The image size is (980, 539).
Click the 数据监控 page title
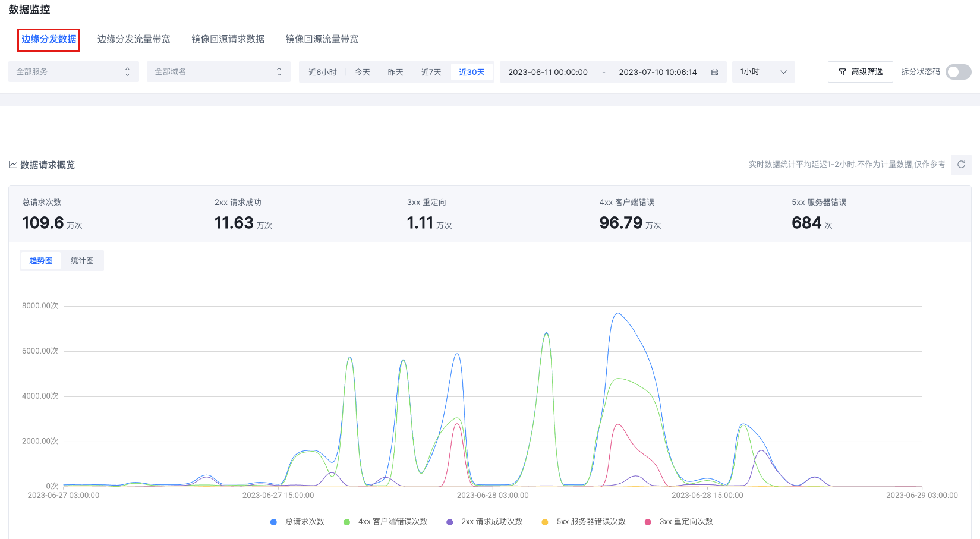coord(29,10)
